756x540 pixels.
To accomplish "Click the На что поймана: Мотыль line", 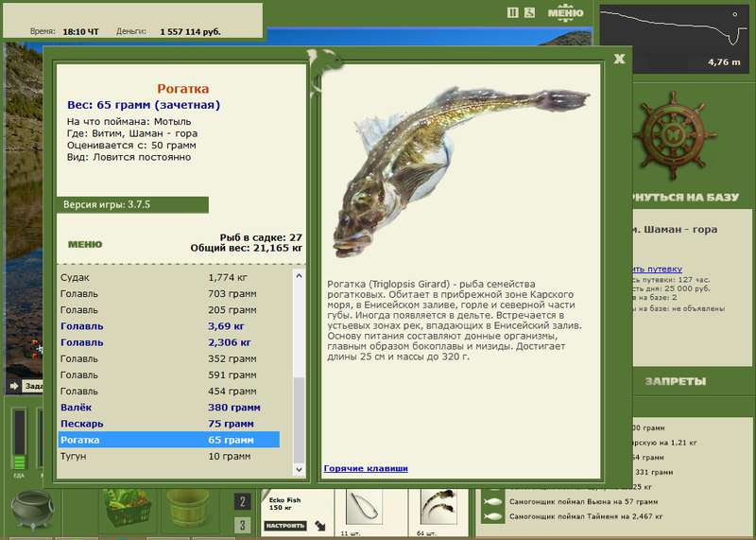I will point(129,122).
